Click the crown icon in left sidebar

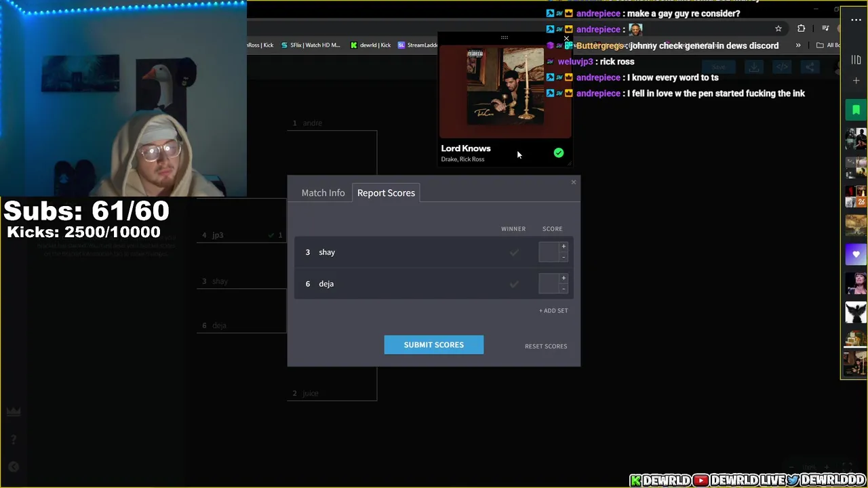[13, 412]
